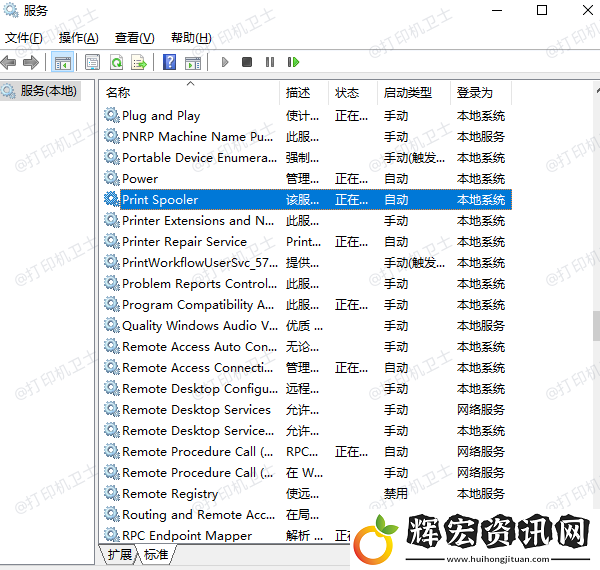
Task: Click the Print... description of Printer Repair Service
Action: click(303, 242)
